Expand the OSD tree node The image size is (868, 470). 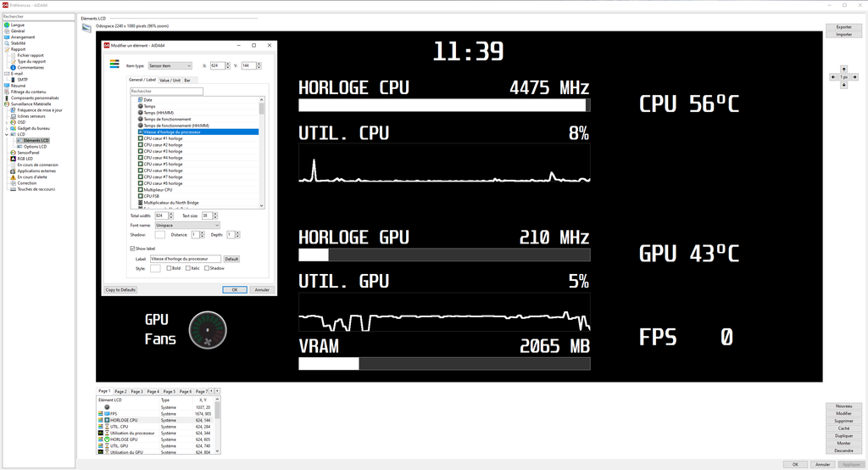pos(7,122)
